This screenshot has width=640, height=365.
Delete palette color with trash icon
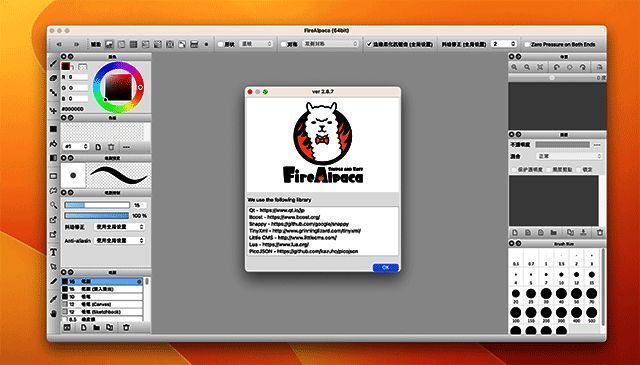(x=111, y=147)
